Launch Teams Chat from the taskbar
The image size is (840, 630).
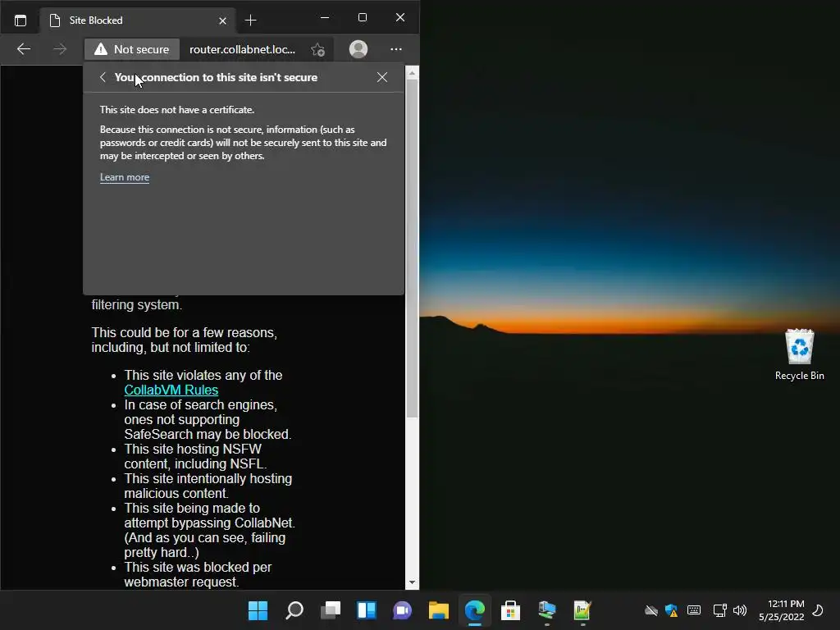click(x=402, y=610)
